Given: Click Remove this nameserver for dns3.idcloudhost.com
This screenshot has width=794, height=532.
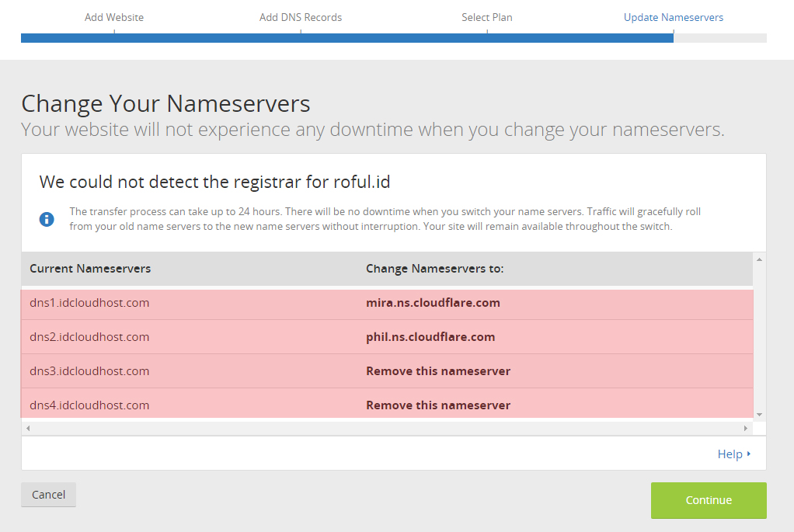Looking at the screenshot, I should (x=438, y=371).
